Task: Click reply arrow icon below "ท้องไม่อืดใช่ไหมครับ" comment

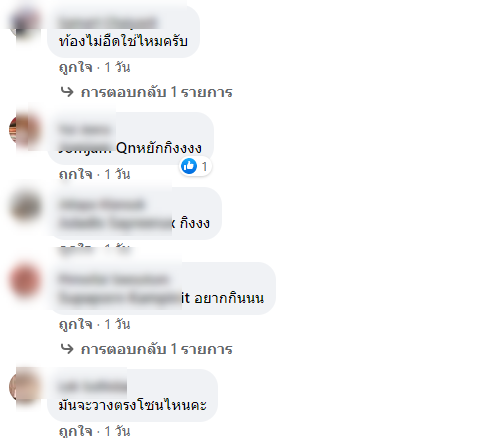Action: [67, 92]
